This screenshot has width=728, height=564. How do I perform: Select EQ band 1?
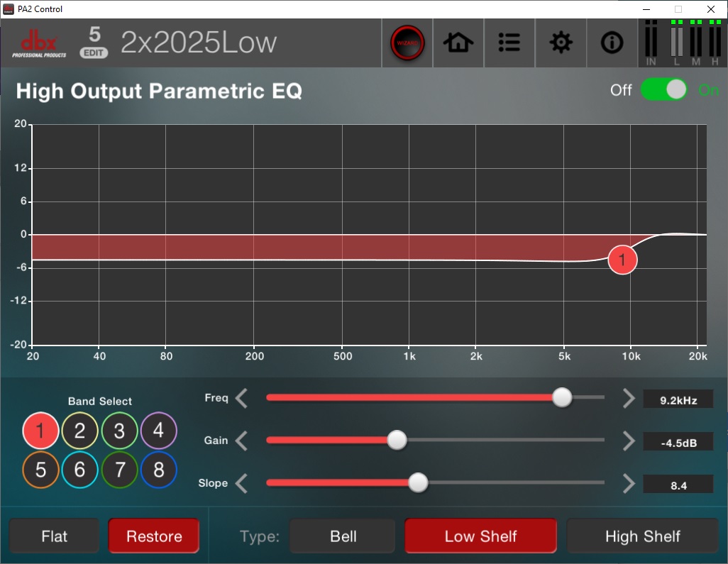tap(40, 431)
